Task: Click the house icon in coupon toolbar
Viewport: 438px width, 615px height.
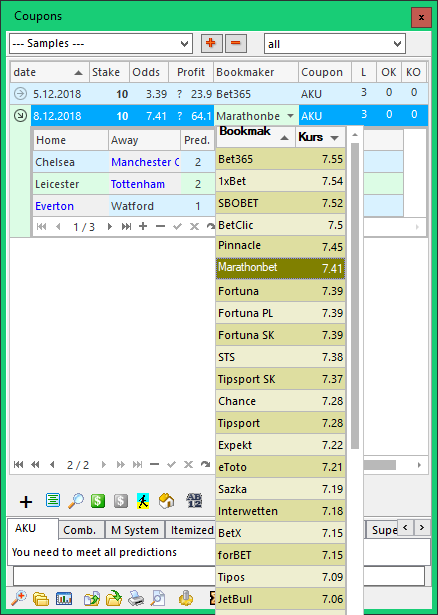Action: 167,501
